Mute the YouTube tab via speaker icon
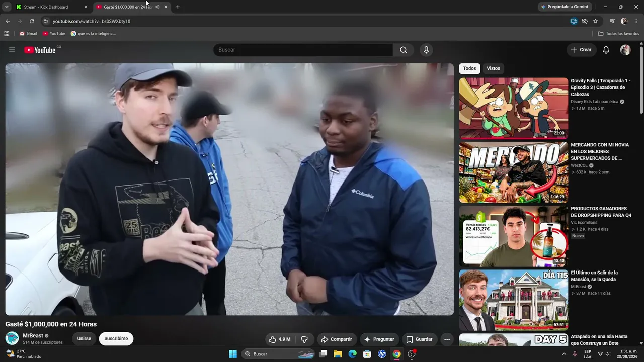Screen dimensions: 644x362 click(157, 7)
